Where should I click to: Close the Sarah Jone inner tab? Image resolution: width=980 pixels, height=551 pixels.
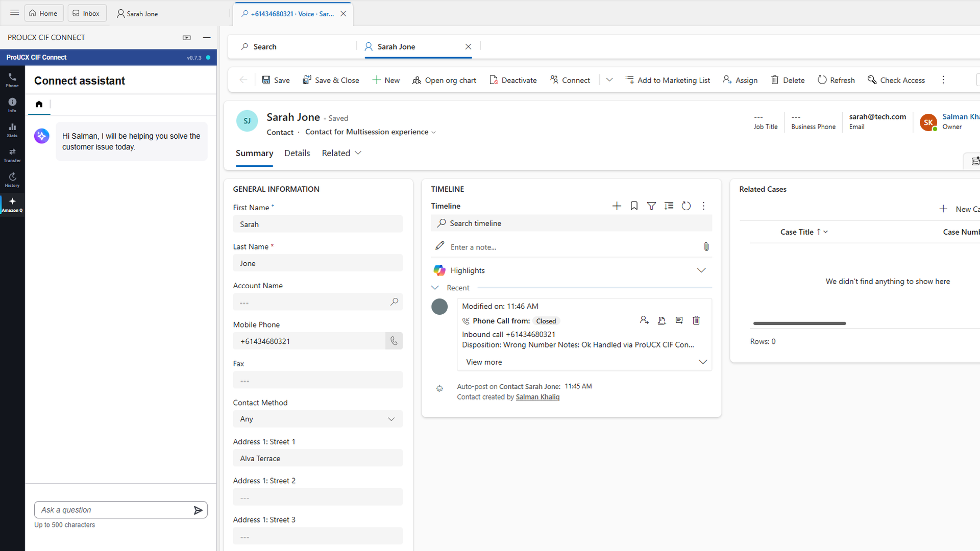click(468, 46)
